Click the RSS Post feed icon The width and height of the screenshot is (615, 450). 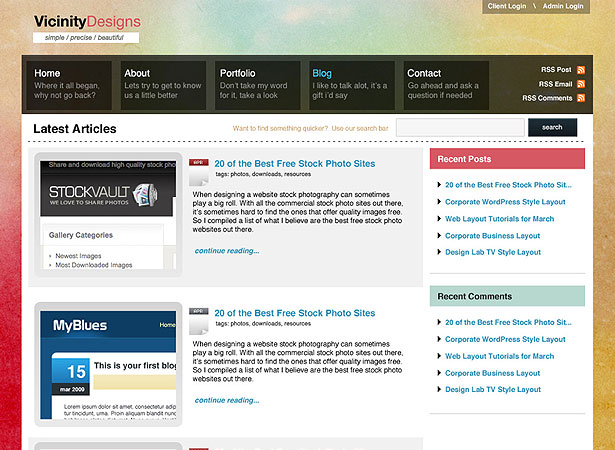coord(581,70)
